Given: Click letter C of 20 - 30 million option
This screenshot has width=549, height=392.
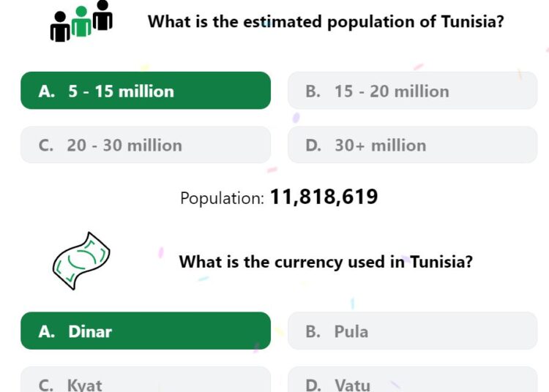Looking at the screenshot, I should 46,146.
